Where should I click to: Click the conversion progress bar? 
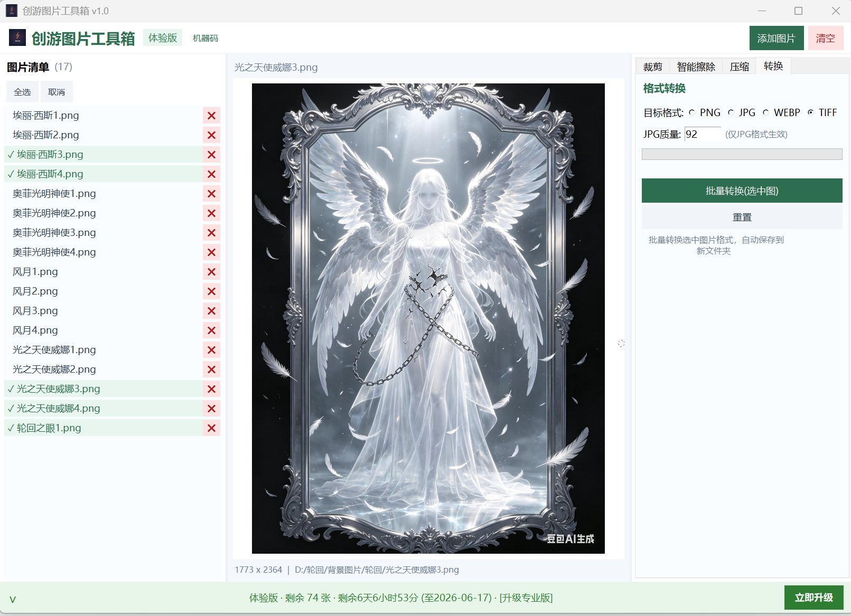(742, 154)
